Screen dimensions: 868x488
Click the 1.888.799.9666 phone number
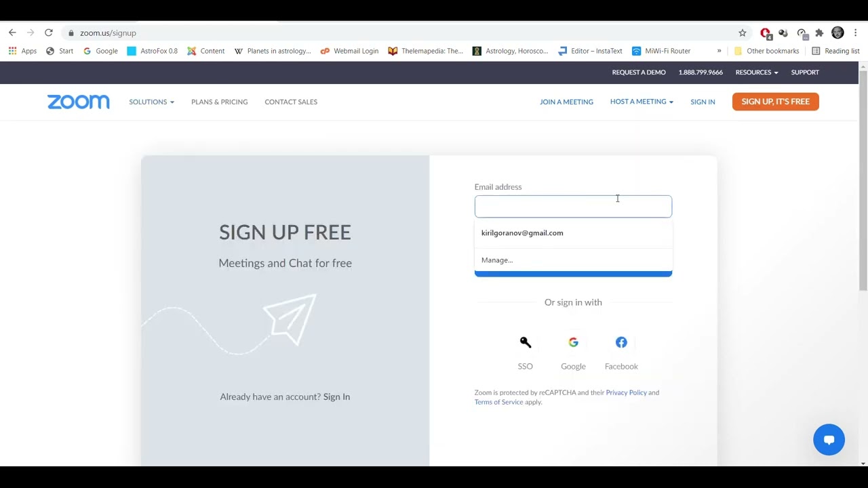[x=701, y=72]
